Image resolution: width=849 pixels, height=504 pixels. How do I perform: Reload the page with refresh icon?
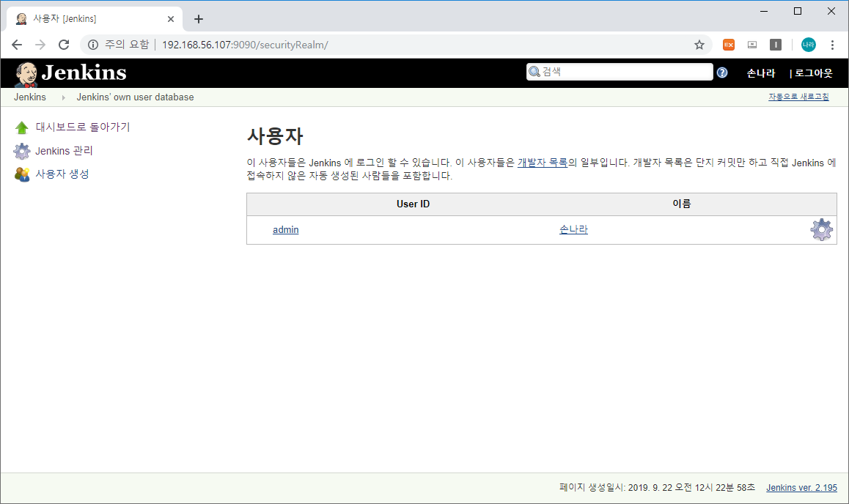pos(64,45)
